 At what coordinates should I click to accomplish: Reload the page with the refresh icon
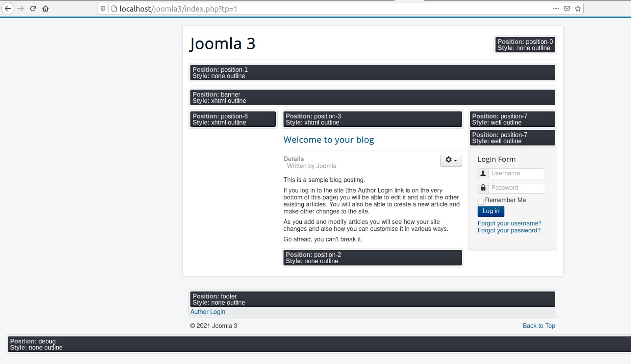pos(33,8)
